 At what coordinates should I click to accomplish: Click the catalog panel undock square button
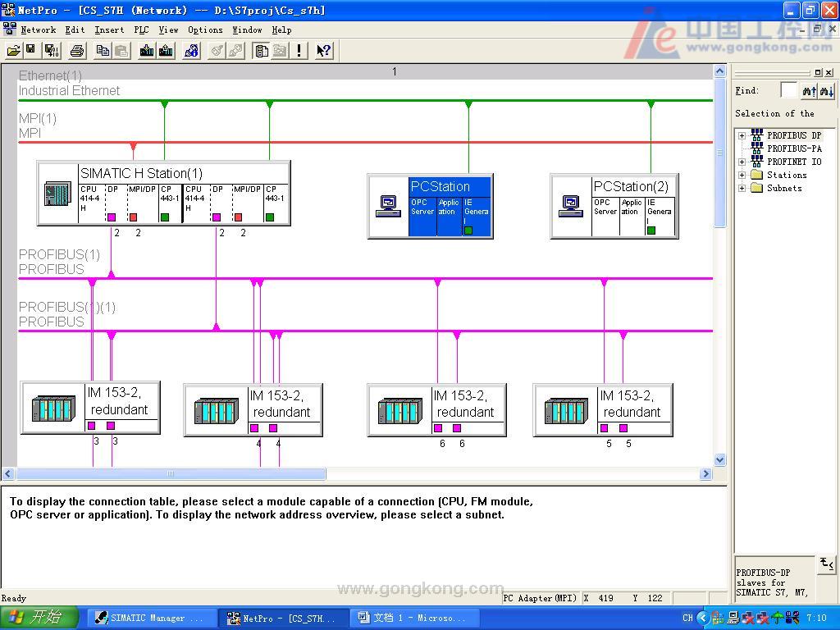tap(818, 72)
